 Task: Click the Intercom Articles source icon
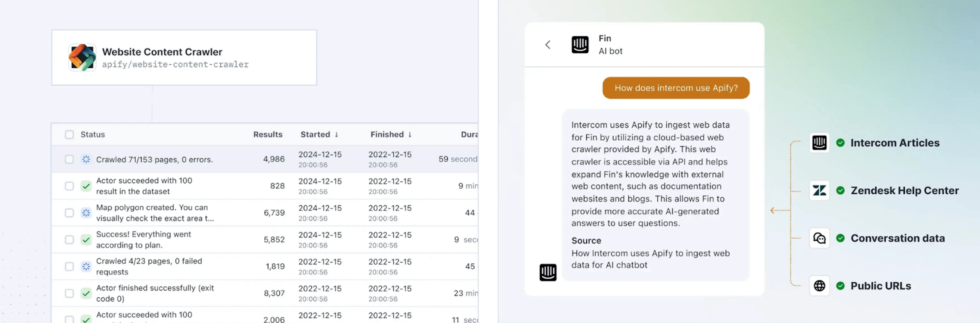pos(819,143)
